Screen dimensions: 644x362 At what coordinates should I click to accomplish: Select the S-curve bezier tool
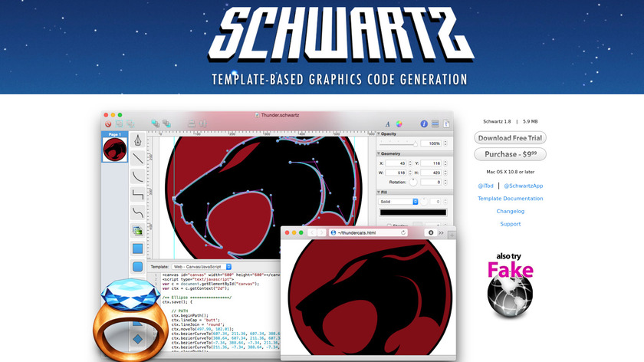click(137, 212)
